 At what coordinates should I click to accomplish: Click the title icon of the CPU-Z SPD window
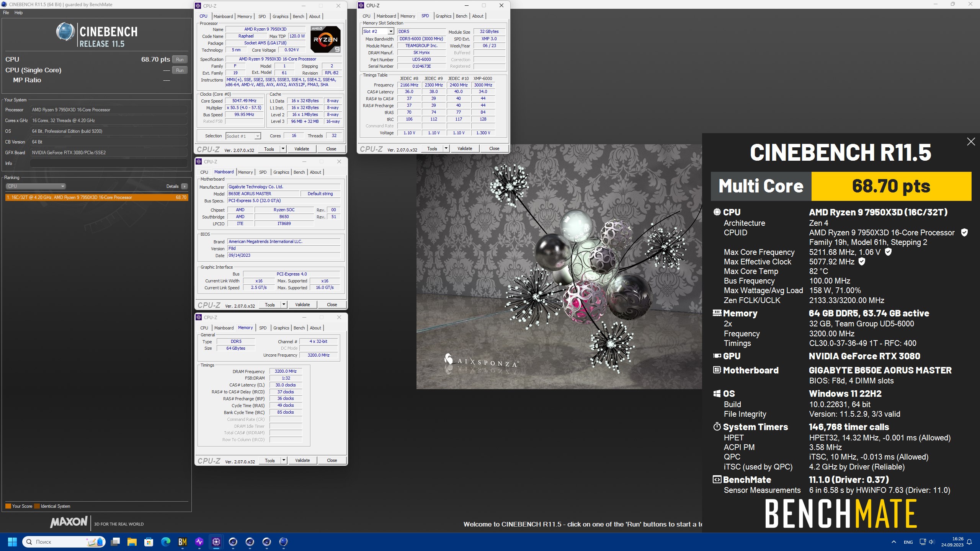click(361, 5)
